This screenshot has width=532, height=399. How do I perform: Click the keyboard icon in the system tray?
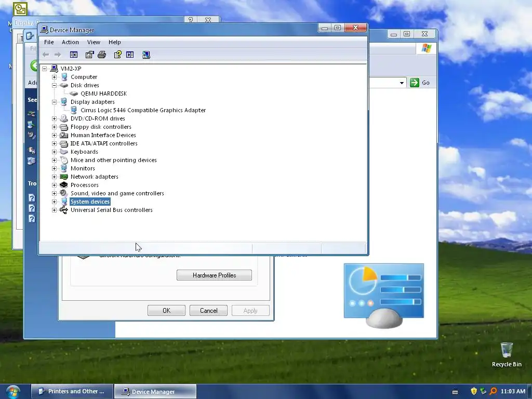(455, 392)
